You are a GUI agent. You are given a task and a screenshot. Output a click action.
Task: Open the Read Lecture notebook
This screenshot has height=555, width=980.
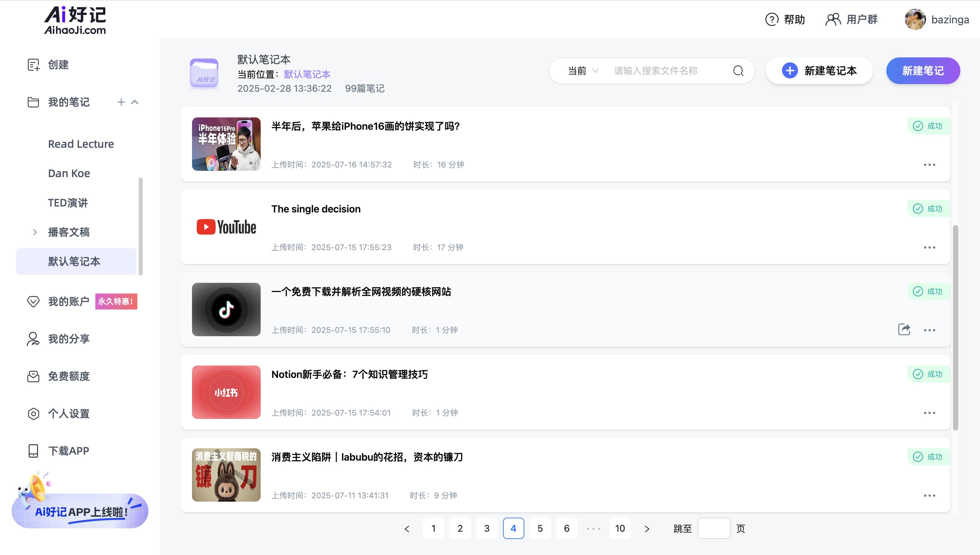(81, 144)
